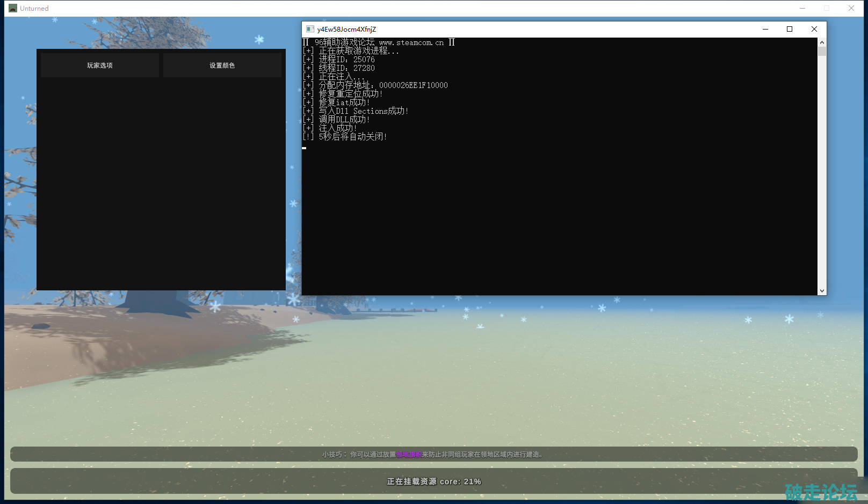Switch to the 设置颜色 tab

[x=222, y=65]
